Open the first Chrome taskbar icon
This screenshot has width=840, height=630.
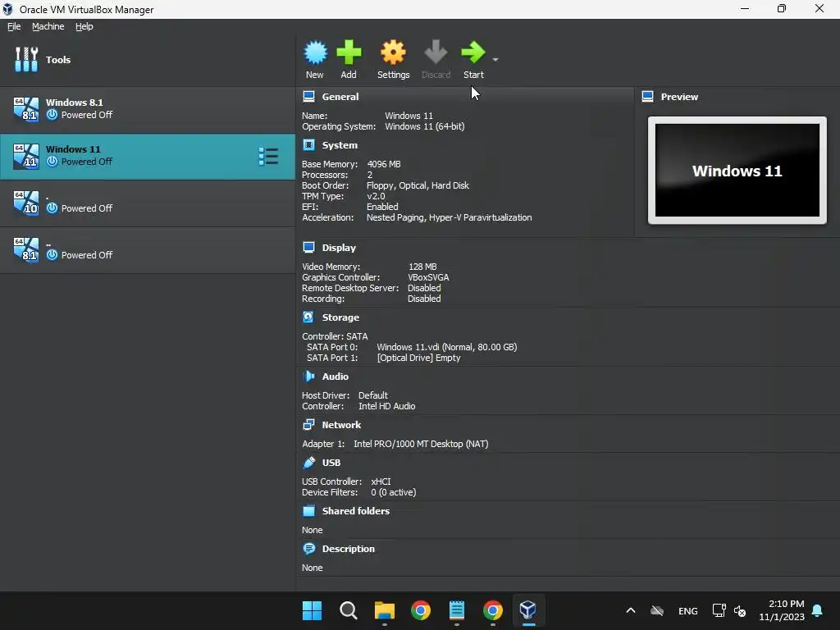coord(421,610)
